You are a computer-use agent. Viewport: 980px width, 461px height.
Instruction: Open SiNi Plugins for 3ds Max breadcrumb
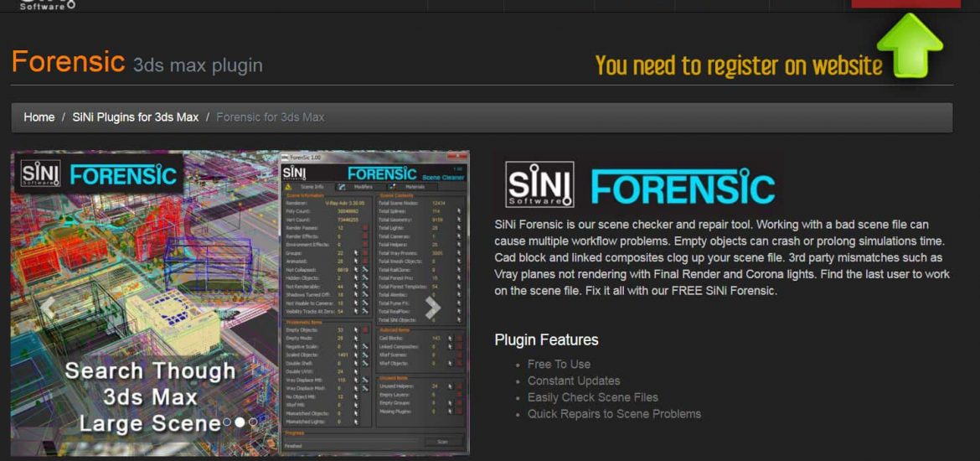136,117
